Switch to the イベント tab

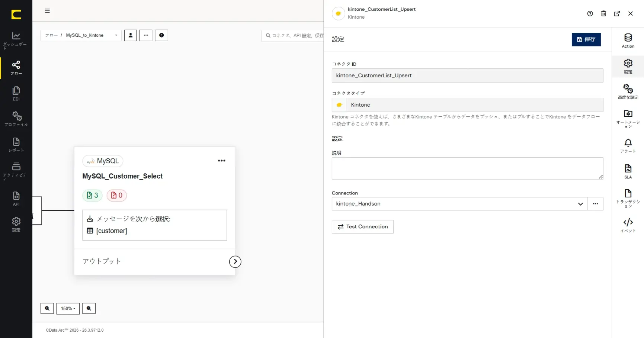pyautogui.click(x=628, y=225)
